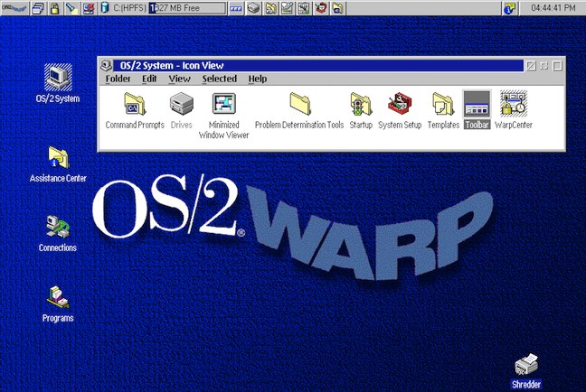The height and width of the screenshot is (392, 586).
Task: Click the Hide window button with diagonal line
Action: pos(531,66)
